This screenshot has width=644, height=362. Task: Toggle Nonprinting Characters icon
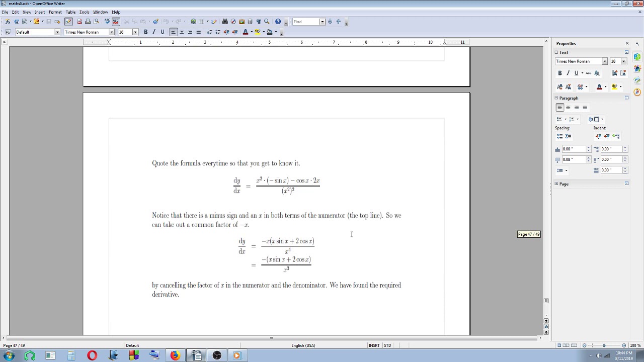click(x=259, y=22)
